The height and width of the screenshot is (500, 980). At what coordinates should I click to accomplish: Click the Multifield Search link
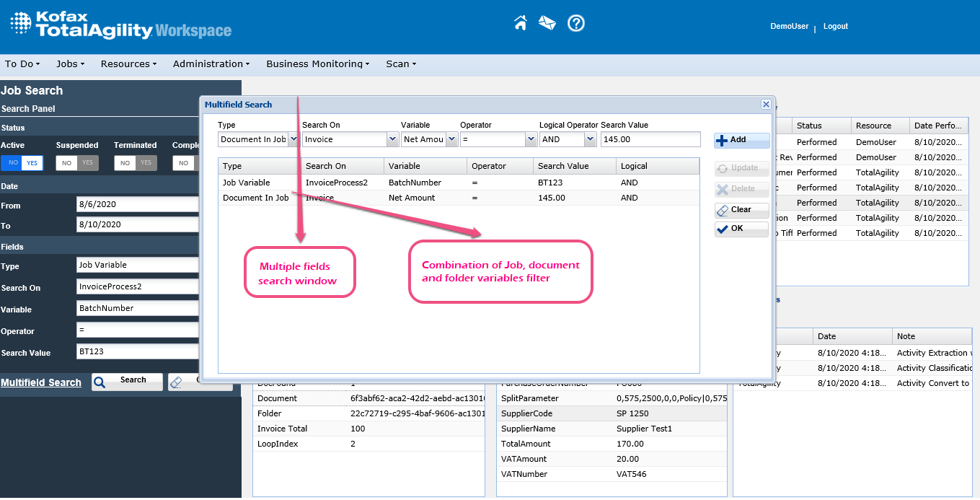(41, 382)
